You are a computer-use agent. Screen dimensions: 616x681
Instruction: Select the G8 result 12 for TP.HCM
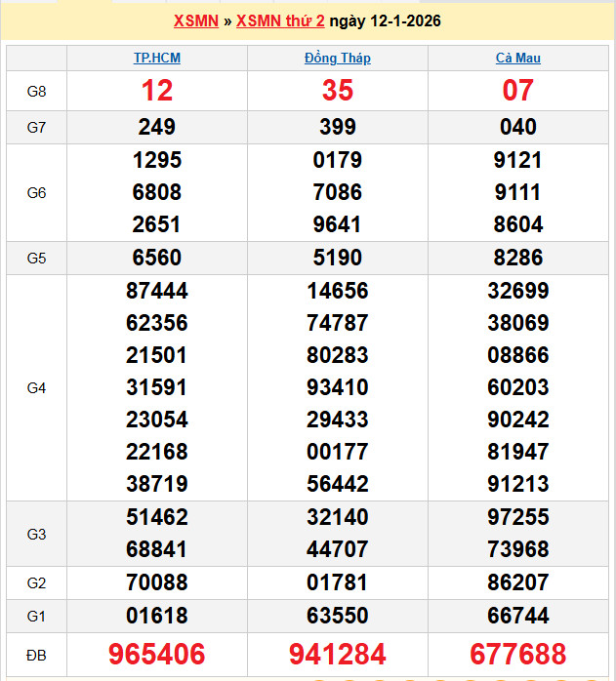(157, 91)
